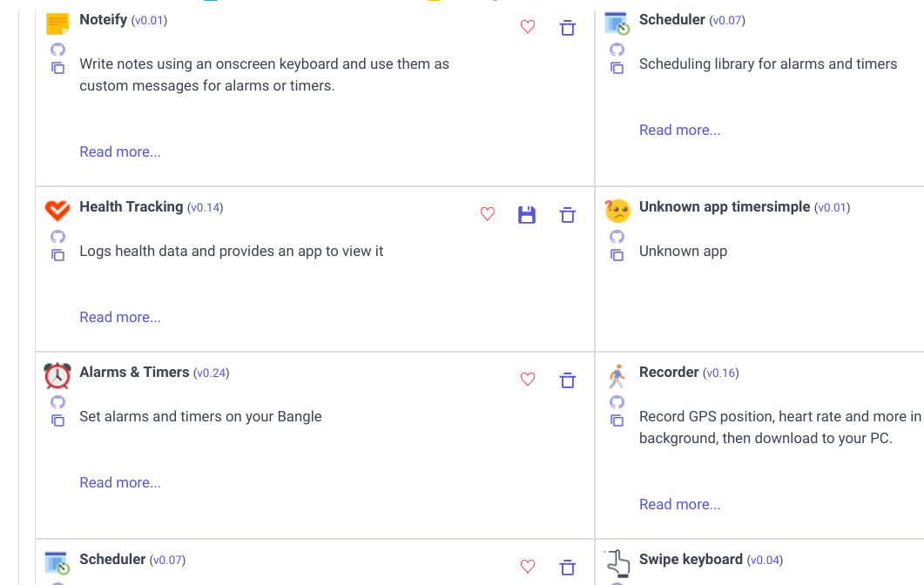Open Read more for right-column Scheduler

coord(679,131)
